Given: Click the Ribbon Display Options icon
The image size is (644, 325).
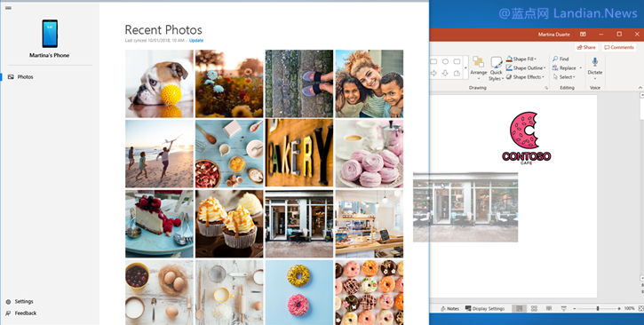Looking at the screenshot, I should tap(583, 35).
